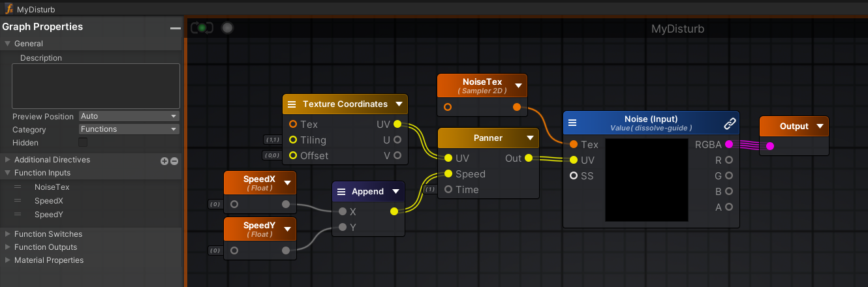The width and height of the screenshot is (868, 287).
Task: Click NoiseTex orange output port
Action: 517,107
